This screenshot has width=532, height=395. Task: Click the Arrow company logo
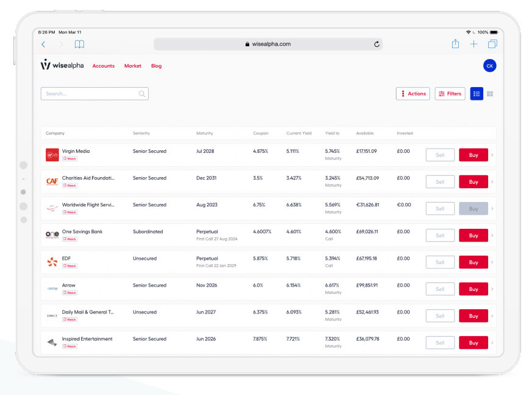click(52, 288)
